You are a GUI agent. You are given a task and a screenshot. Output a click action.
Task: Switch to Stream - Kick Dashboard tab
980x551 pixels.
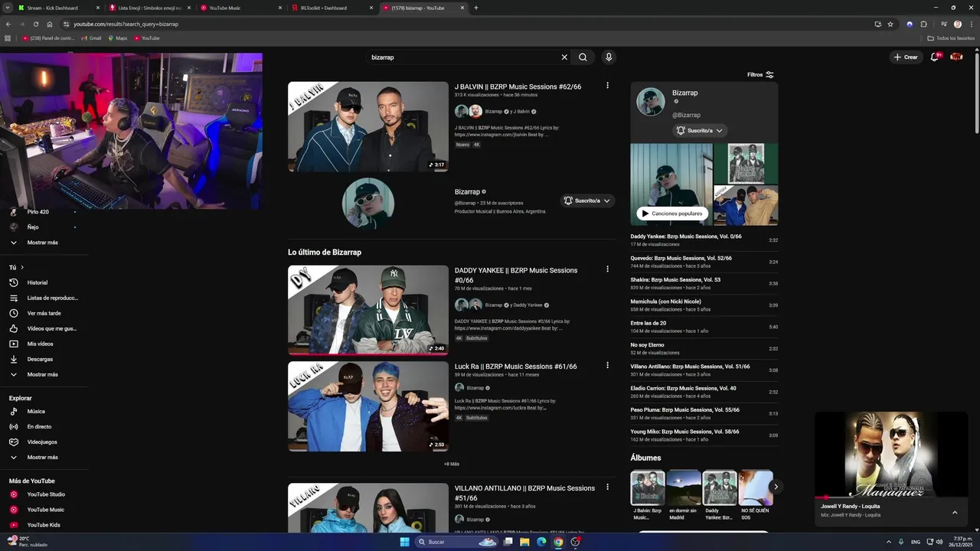57,8
